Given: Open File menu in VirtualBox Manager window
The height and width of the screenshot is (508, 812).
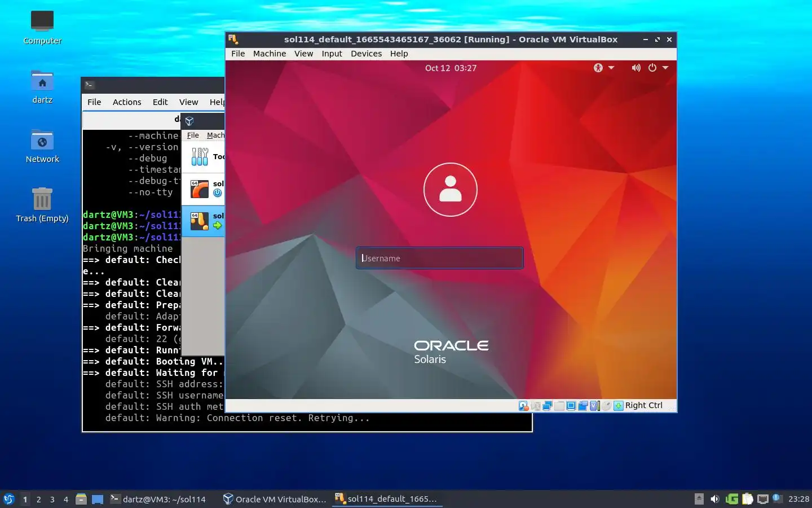Looking at the screenshot, I should pyautogui.click(x=193, y=135).
